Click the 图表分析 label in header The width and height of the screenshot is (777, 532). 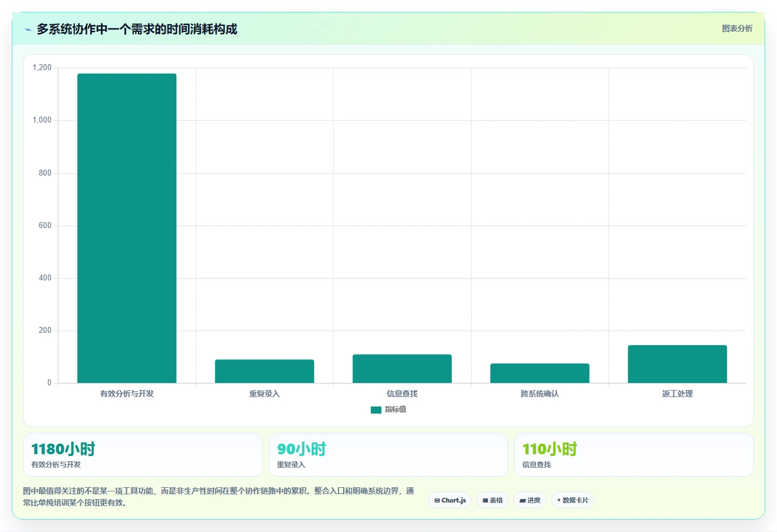(737, 28)
